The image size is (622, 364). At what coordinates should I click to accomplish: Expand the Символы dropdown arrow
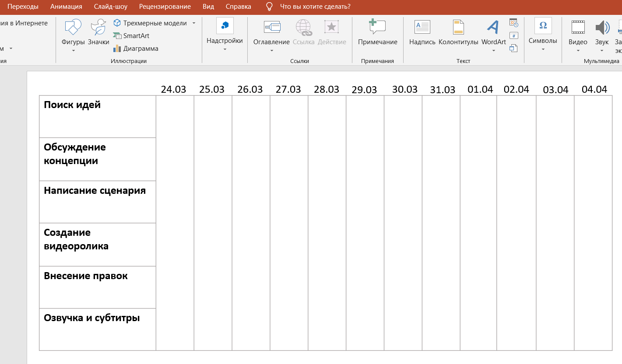pyautogui.click(x=543, y=49)
